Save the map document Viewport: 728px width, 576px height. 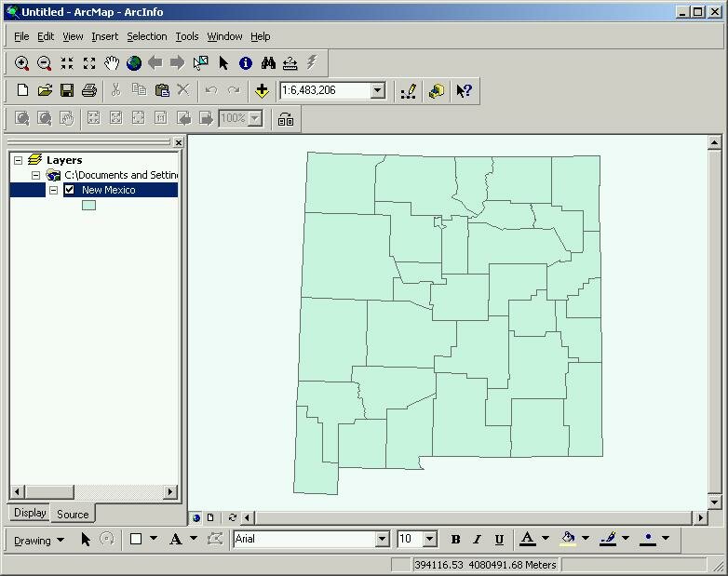67,90
